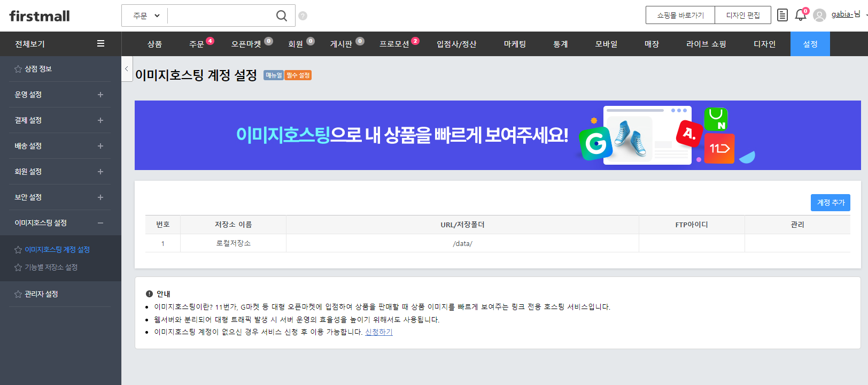Screen dimensions: 868x385
Task: Click the image hosting promotional banner
Action: point(497,135)
